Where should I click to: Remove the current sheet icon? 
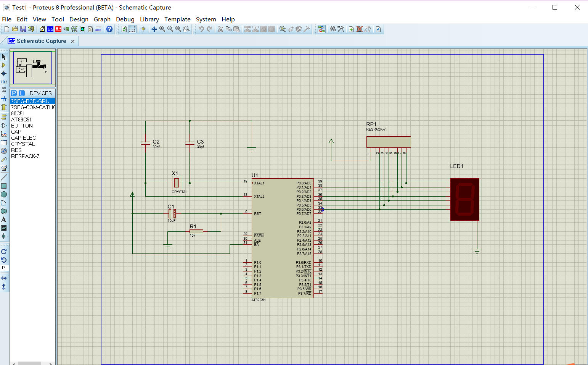(359, 29)
